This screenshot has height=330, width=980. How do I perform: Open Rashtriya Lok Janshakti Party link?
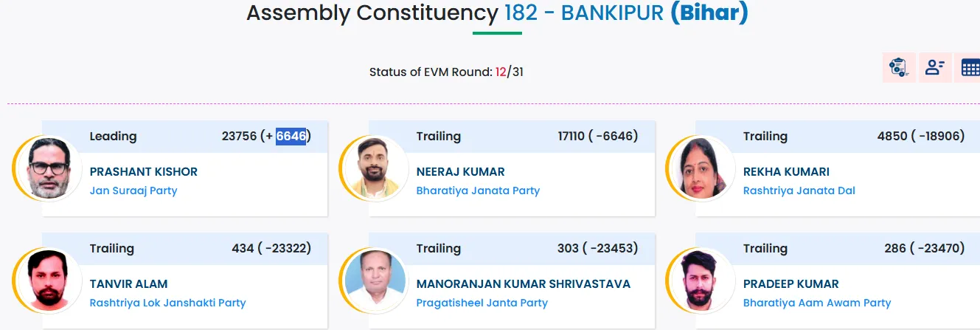coord(168,303)
